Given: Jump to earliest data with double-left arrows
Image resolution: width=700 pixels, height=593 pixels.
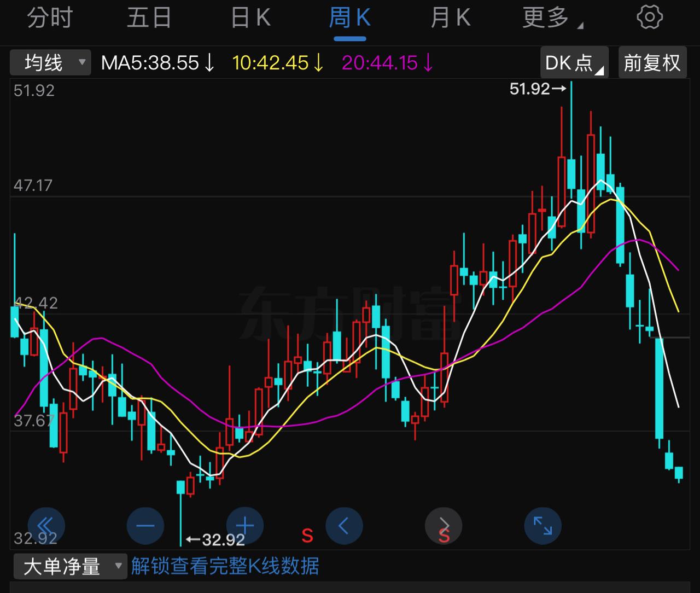Looking at the screenshot, I should pyautogui.click(x=46, y=526).
